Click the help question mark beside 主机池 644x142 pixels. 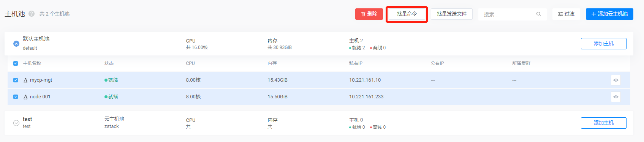click(32, 14)
